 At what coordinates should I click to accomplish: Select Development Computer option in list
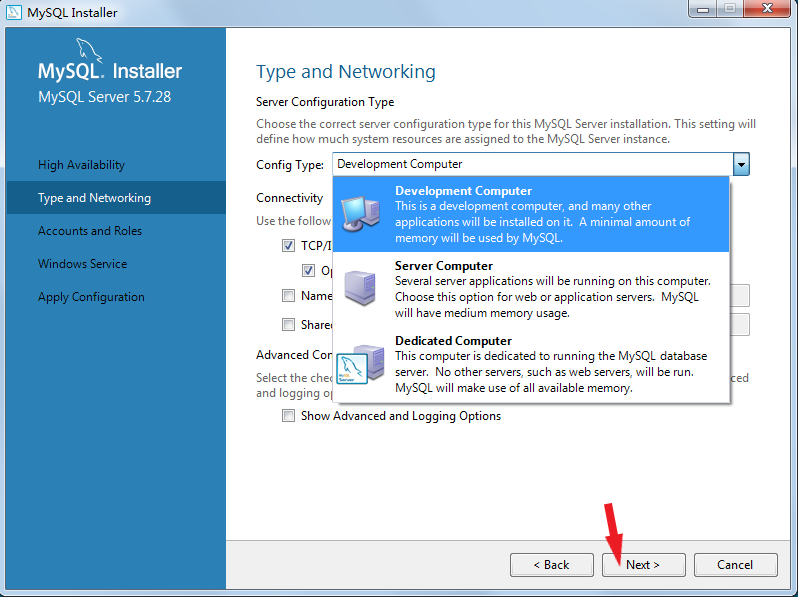531,214
